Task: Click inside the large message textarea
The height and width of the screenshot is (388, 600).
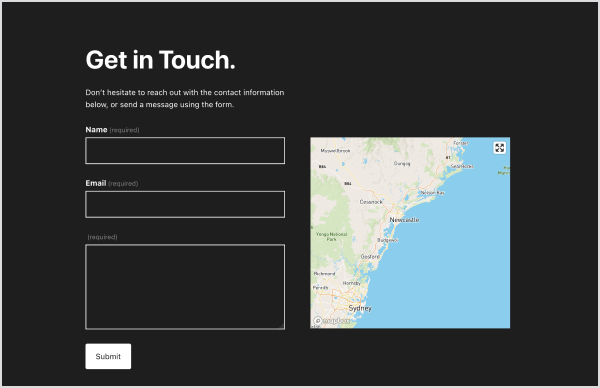Action: (x=185, y=287)
